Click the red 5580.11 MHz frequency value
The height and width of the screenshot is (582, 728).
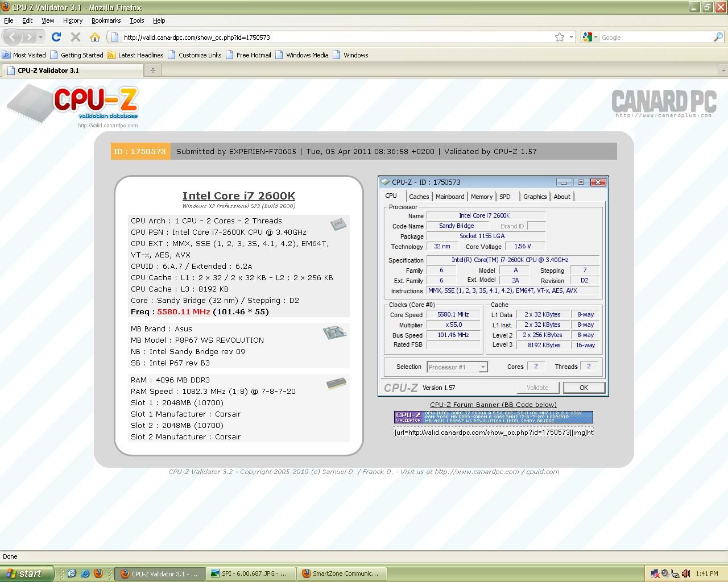click(x=183, y=311)
